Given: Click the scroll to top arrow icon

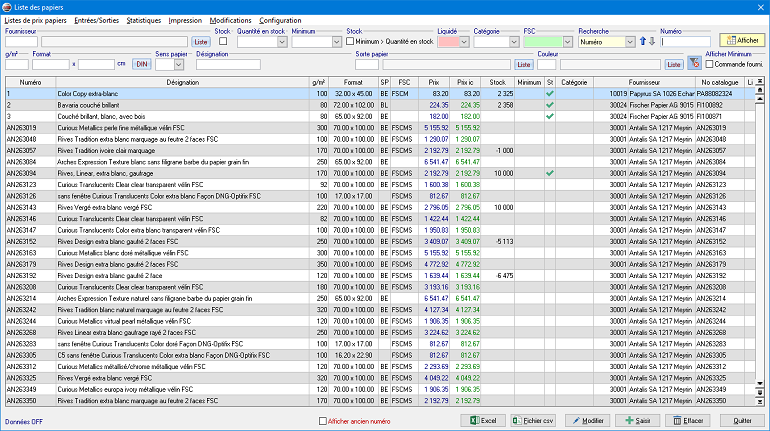Looking at the screenshot, I should coord(760,81).
